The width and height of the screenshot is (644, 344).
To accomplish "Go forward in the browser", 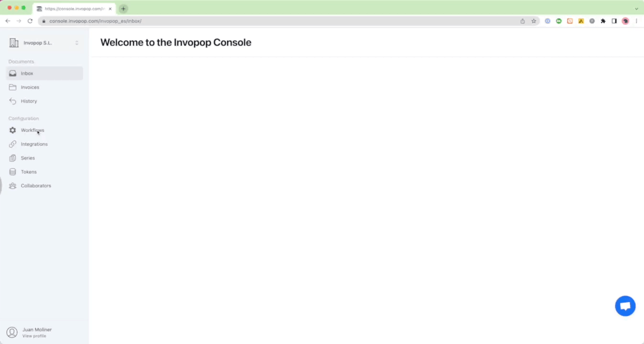I will tap(19, 21).
